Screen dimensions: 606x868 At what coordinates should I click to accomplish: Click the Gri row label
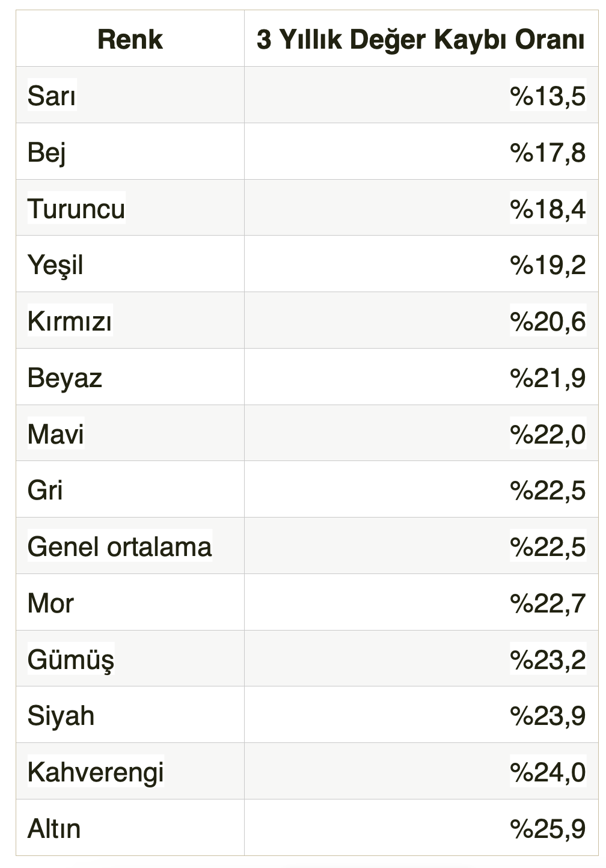click(45, 490)
